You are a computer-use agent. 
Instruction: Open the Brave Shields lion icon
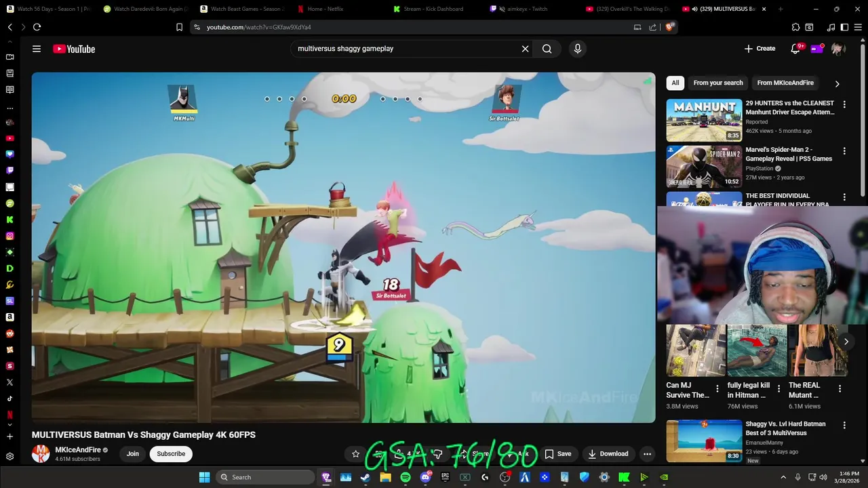pos(669,27)
